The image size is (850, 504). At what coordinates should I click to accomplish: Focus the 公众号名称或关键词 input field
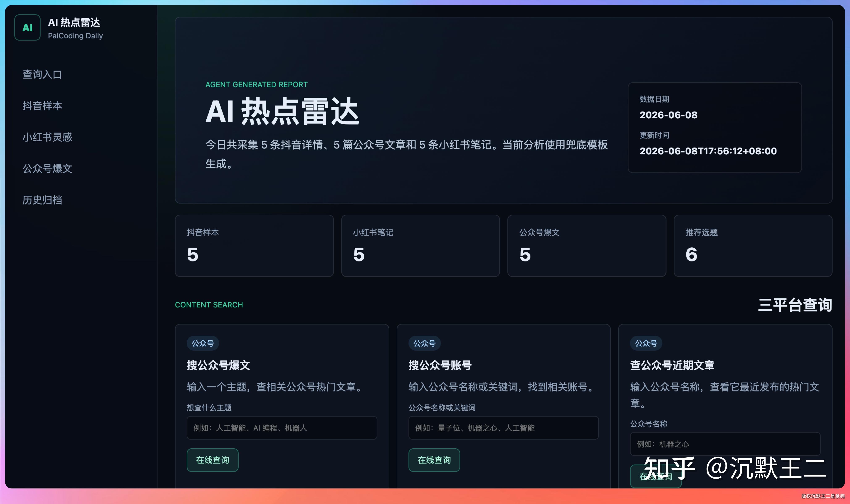point(503,428)
